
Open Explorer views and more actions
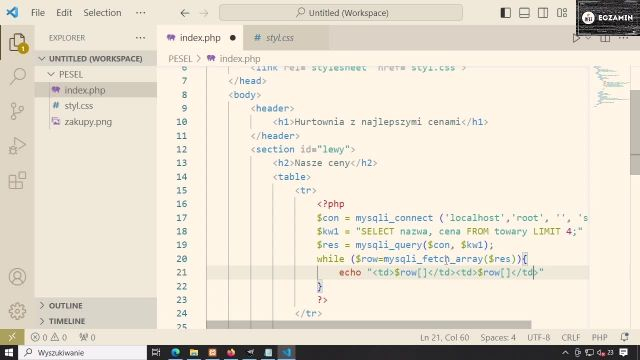point(140,38)
